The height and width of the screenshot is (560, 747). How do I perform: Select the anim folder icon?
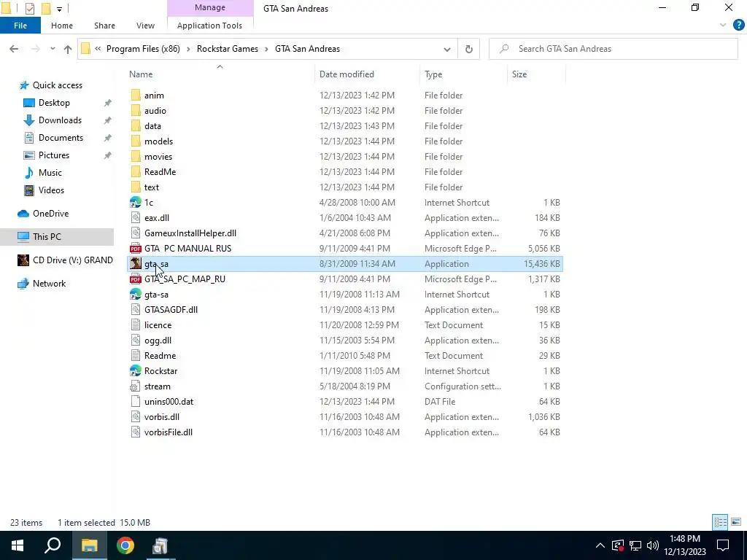click(x=136, y=96)
